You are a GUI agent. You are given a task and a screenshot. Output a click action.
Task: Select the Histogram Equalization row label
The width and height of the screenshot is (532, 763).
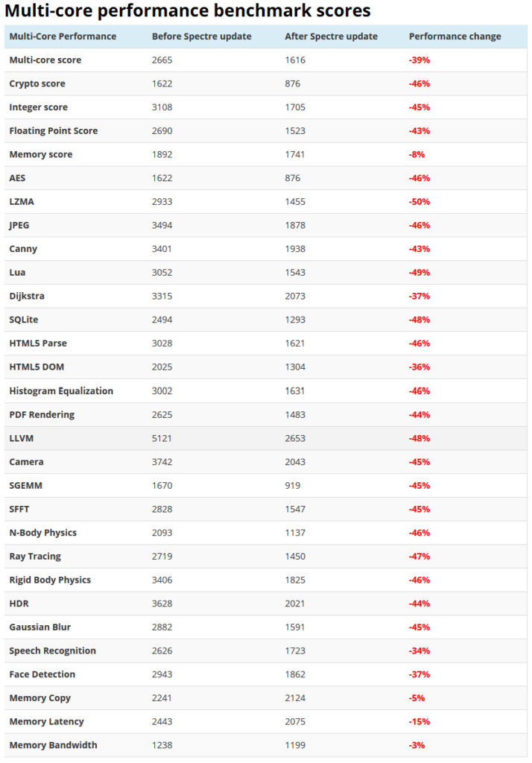coord(61,390)
